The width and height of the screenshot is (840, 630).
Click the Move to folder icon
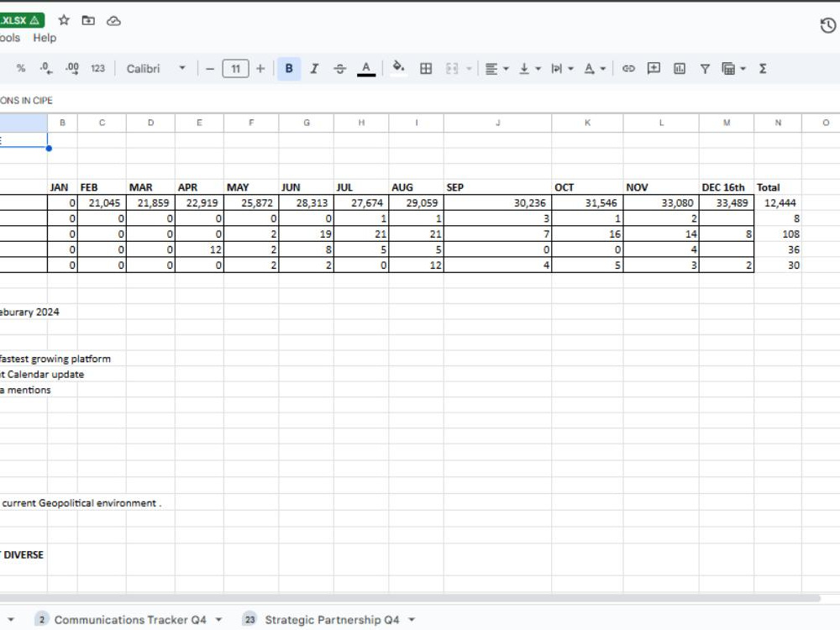(88, 20)
